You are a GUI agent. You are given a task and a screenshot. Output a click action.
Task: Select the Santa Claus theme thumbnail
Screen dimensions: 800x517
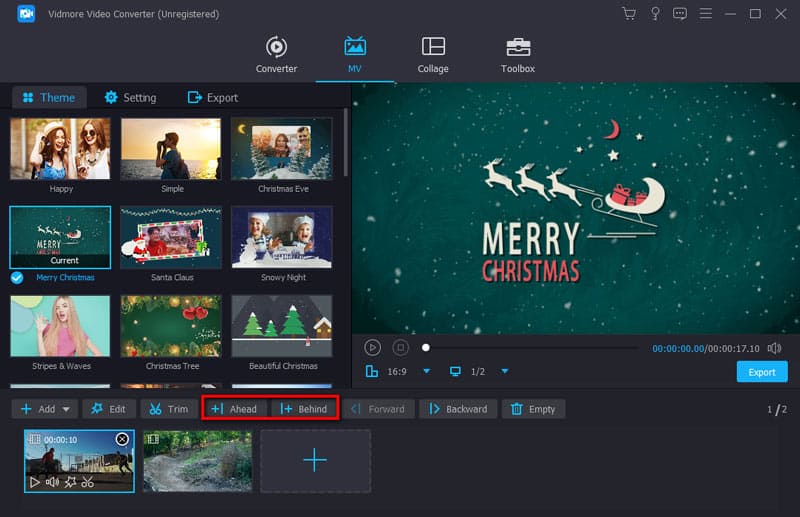[170, 238]
